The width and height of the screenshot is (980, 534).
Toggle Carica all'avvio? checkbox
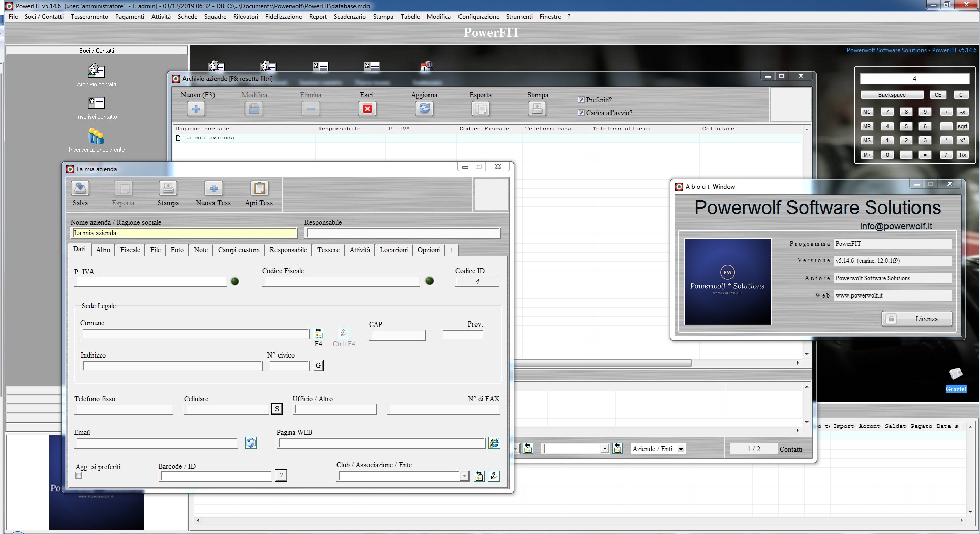coord(581,113)
